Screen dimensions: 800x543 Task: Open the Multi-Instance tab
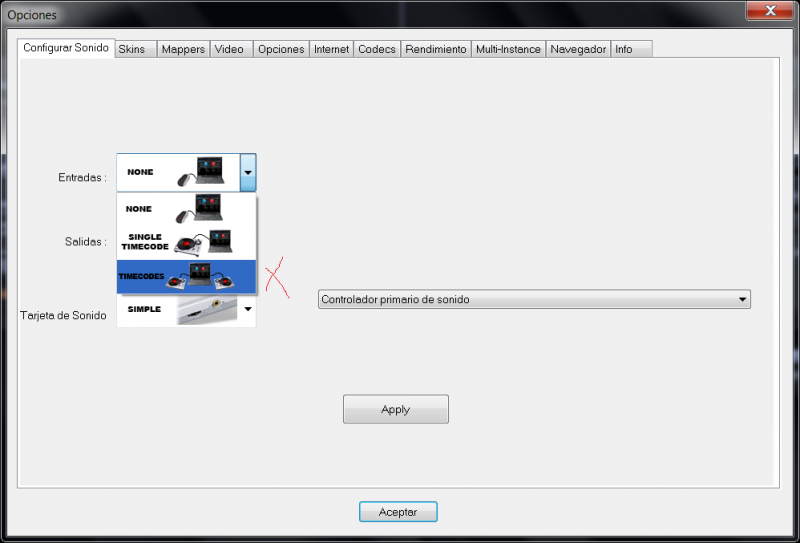508,50
